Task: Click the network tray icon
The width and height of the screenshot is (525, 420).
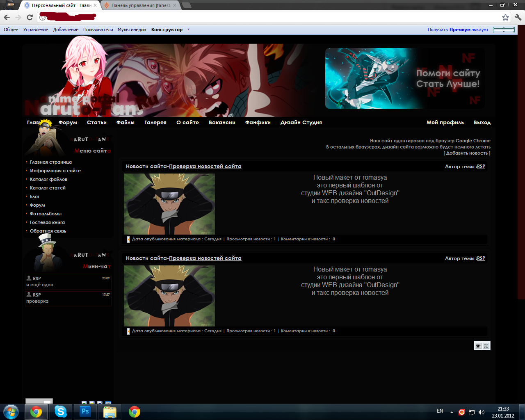Action: (x=472, y=412)
